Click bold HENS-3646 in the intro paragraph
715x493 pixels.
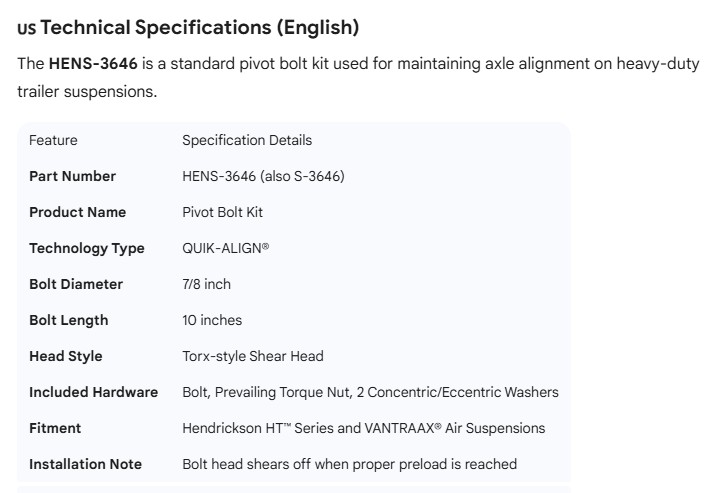(93, 64)
